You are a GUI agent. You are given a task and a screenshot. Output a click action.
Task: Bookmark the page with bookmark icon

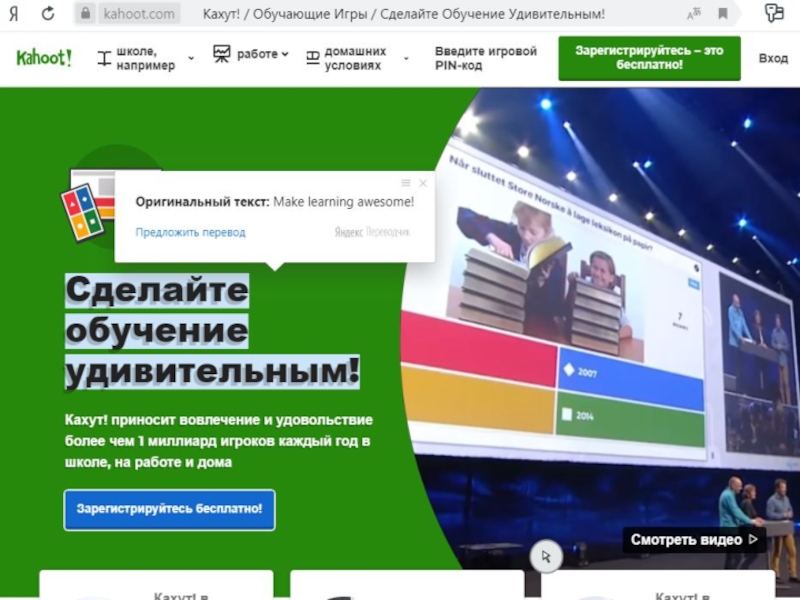(x=723, y=13)
